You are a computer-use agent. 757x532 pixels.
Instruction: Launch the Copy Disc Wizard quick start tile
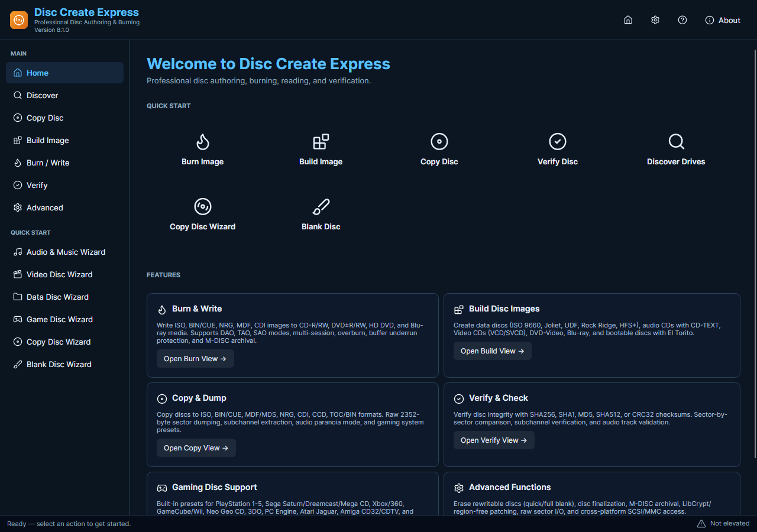point(203,215)
